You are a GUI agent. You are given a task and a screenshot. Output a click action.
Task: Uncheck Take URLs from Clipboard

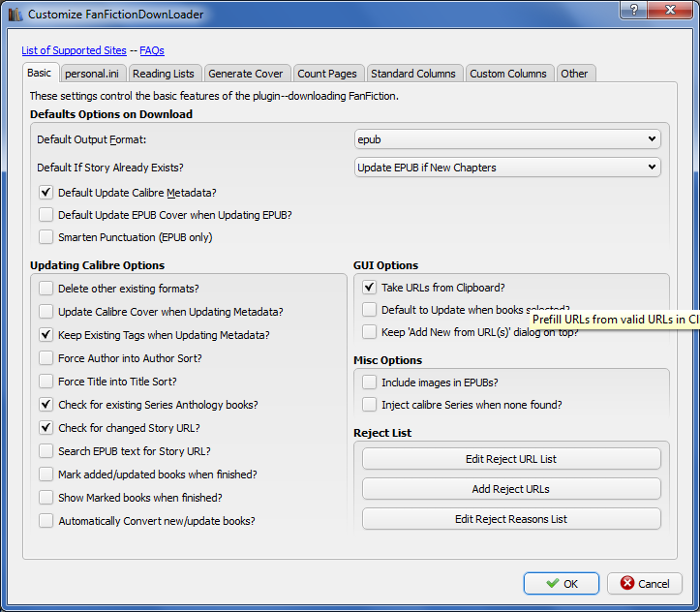[x=369, y=288]
